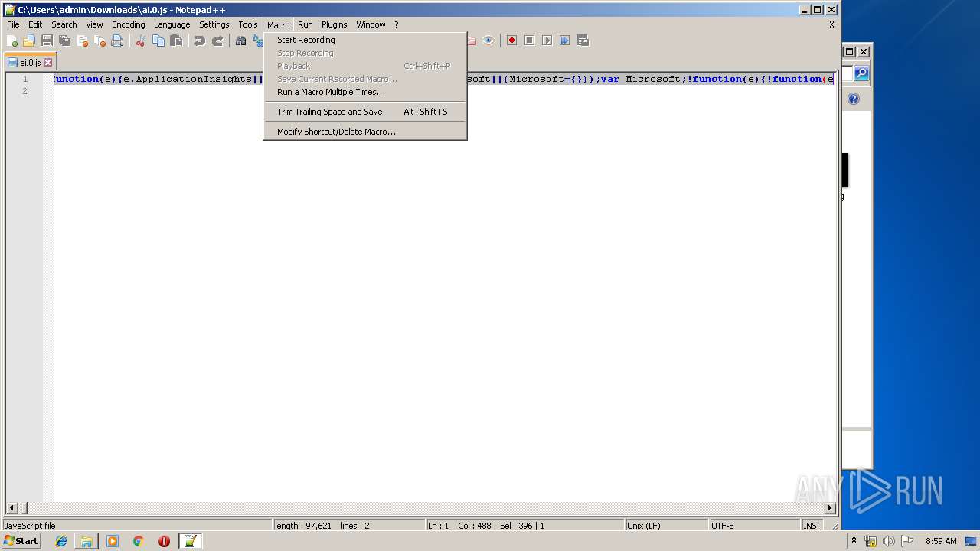Screen dimensions: 980x551
Task: Click the Save toolbar icon
Action: click(47, 41)
